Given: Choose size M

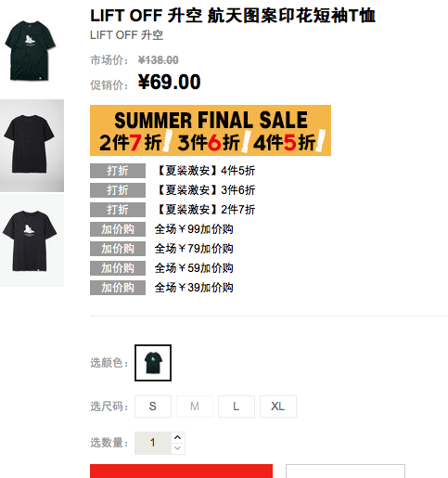Looking at the screenshot, I should tap(195, 407).
